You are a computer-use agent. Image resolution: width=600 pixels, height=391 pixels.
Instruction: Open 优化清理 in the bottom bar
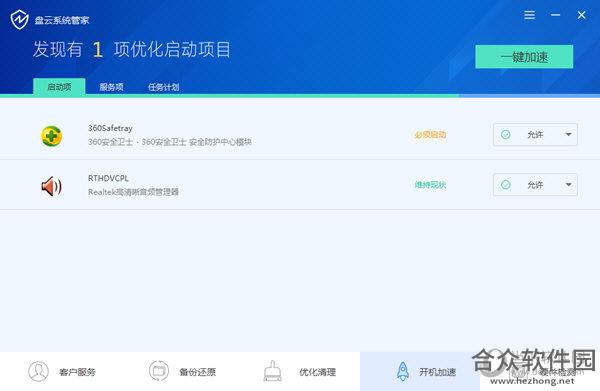click(x=300, y=371)
